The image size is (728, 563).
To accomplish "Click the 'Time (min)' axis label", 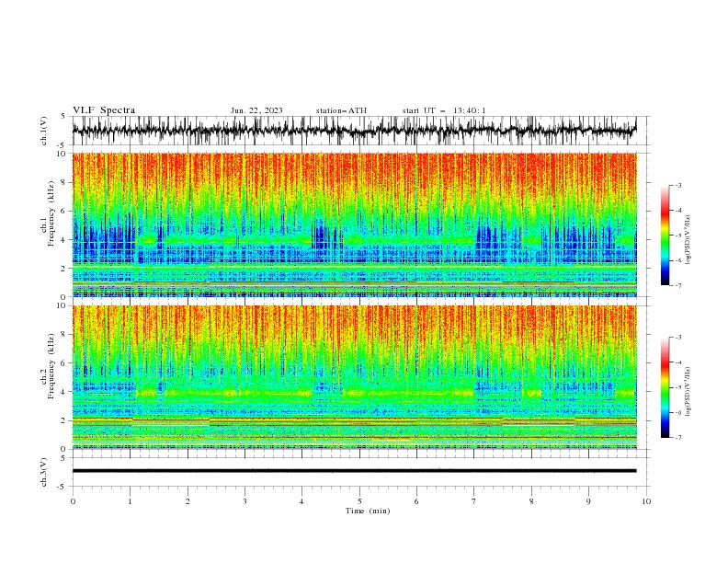I will click(368, 511).
